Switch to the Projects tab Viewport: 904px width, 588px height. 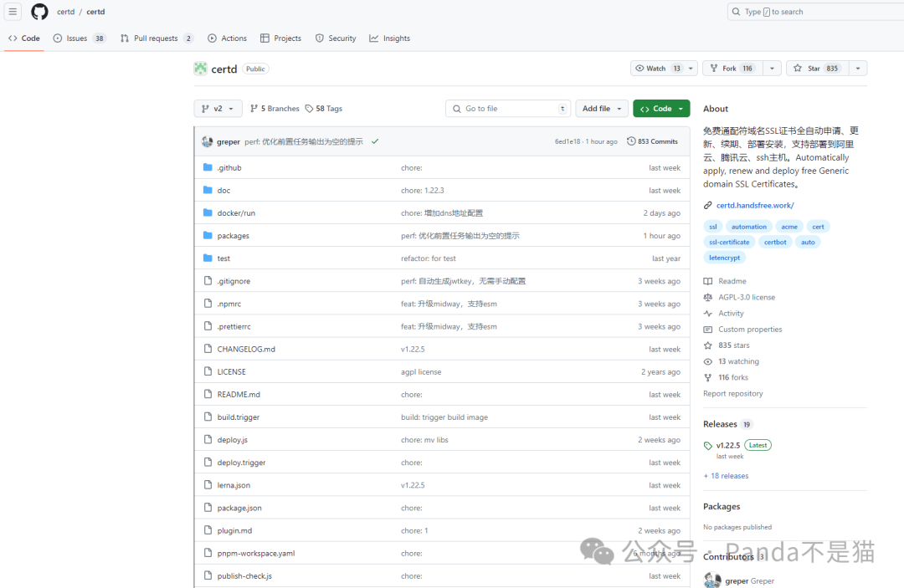280,38
